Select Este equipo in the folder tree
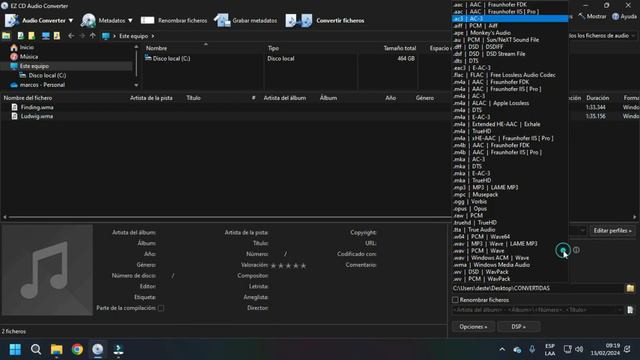Viewport: 640px width, 360px height. 34,66
